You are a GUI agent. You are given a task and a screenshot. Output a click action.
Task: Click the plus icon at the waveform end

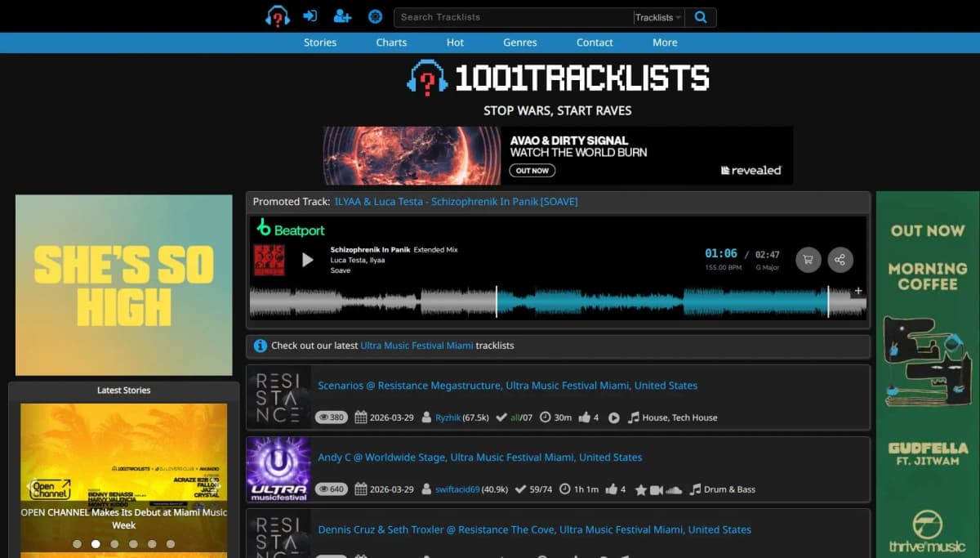coord(858,291)
